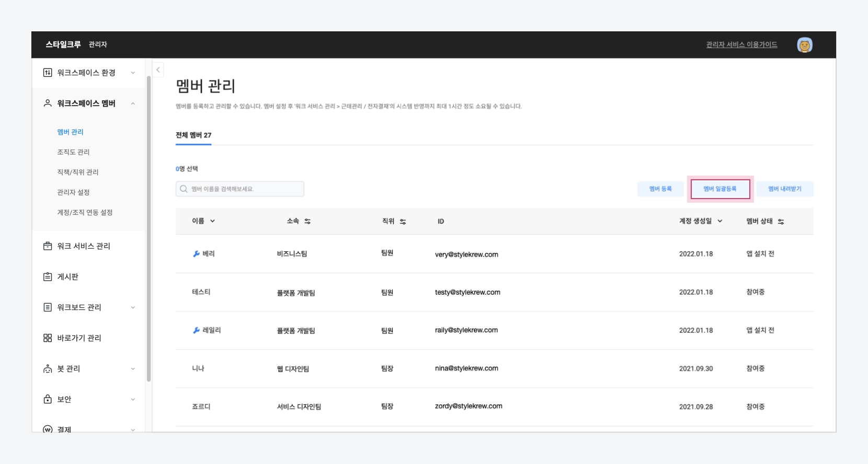Screen dimensions: 868x464
Task: Collapse sidebar with the left arrow icon
Action: coord(158,69)
